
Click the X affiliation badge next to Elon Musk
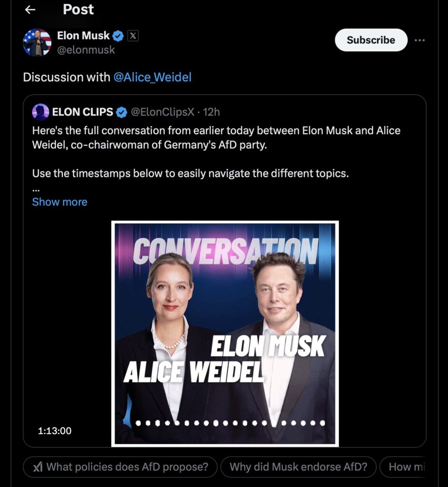133,36
